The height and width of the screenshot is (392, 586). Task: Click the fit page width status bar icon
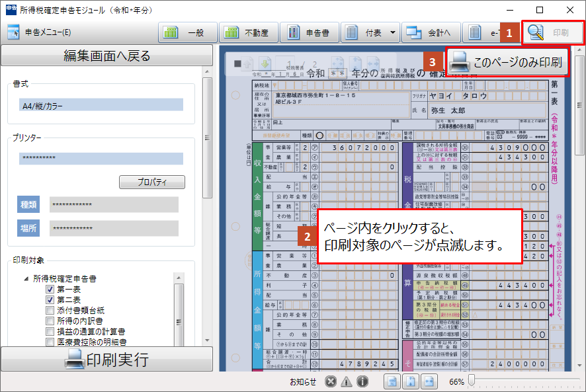point(429,381)
